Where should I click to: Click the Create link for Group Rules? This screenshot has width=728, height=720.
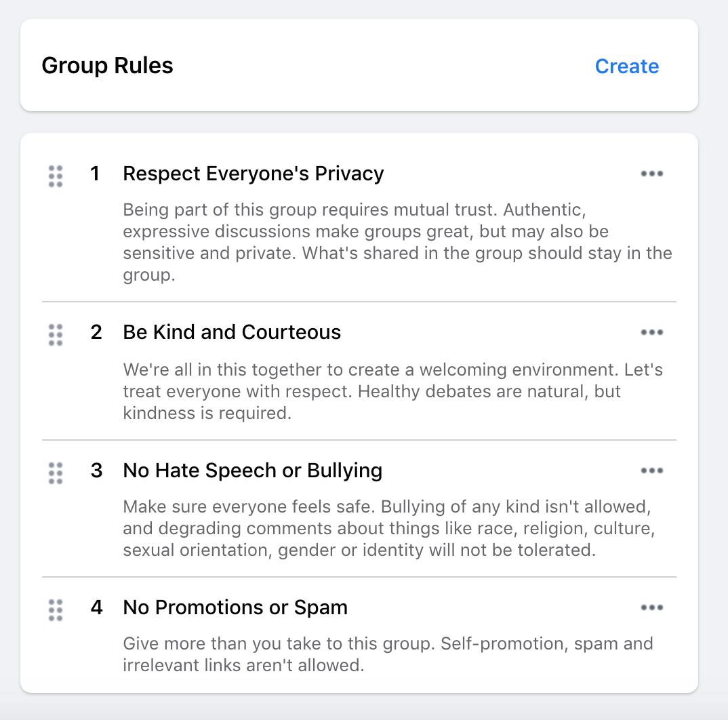click(x=626, y=66)
